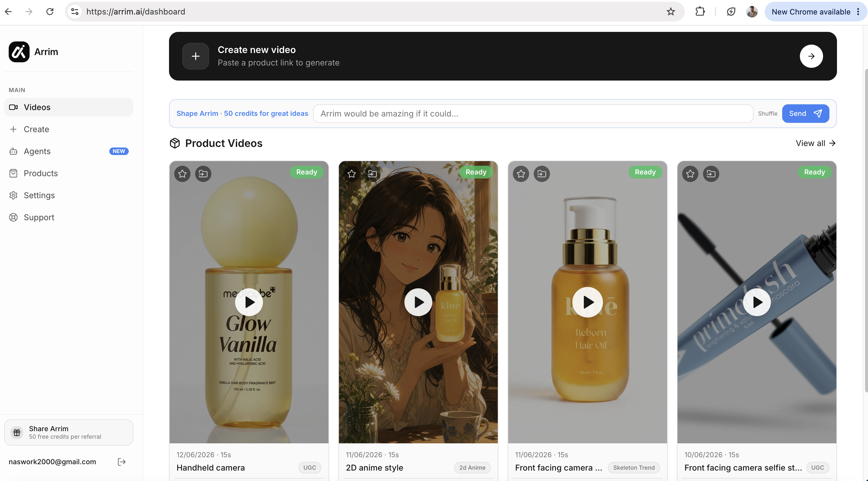Click the browser forward arrow
This screenshot has height=481, width=868.
[x=29, y=12]
